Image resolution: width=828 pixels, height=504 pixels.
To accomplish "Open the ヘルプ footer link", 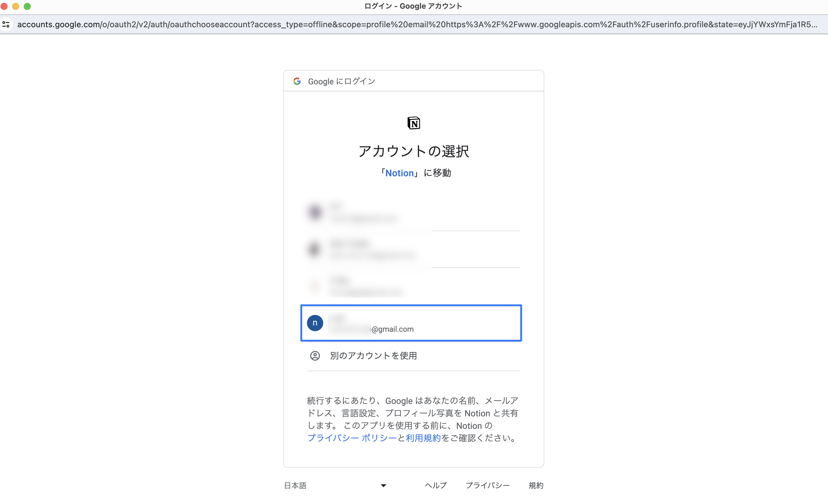I will (436, 485).
